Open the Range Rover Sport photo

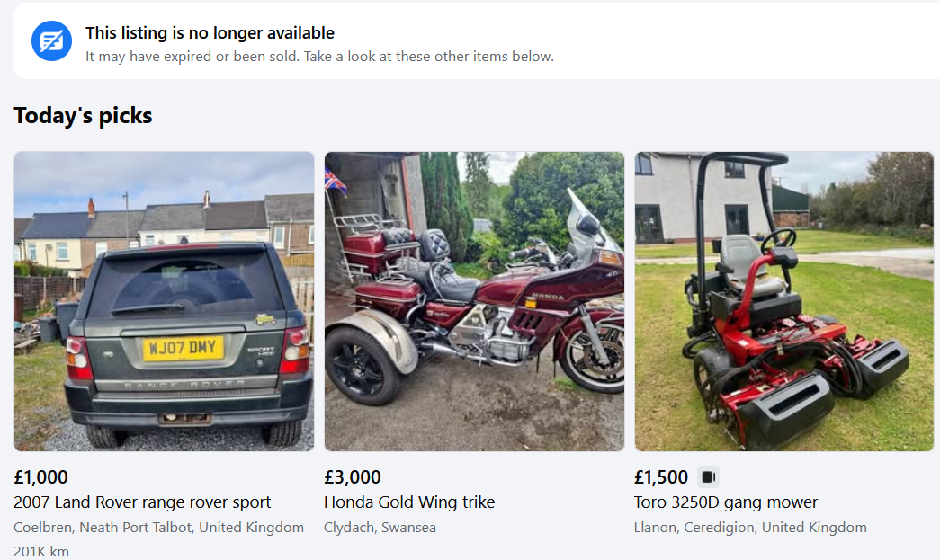[164, 301]
